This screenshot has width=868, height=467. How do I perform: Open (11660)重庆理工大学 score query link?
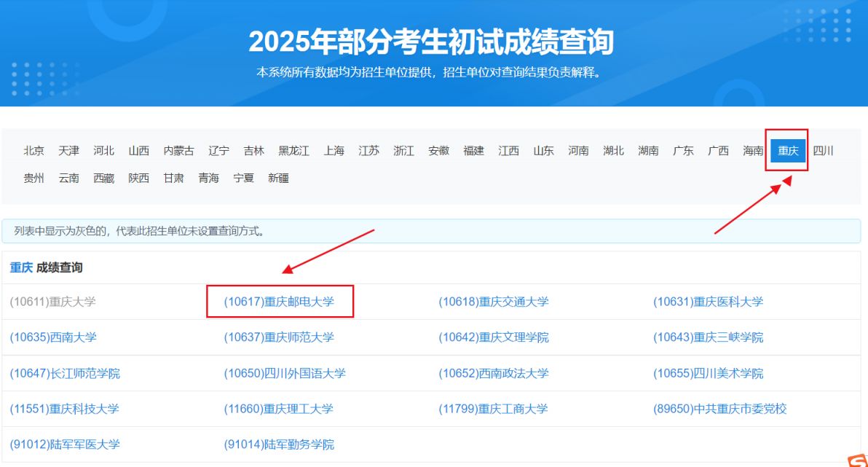[278, 409]
